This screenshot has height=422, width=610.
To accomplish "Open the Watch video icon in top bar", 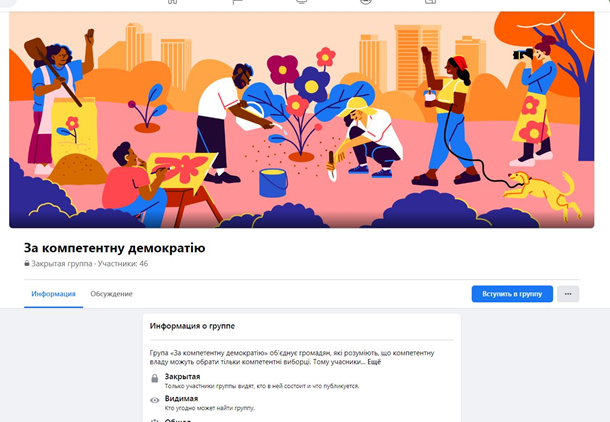I will [x=301, y=2].
